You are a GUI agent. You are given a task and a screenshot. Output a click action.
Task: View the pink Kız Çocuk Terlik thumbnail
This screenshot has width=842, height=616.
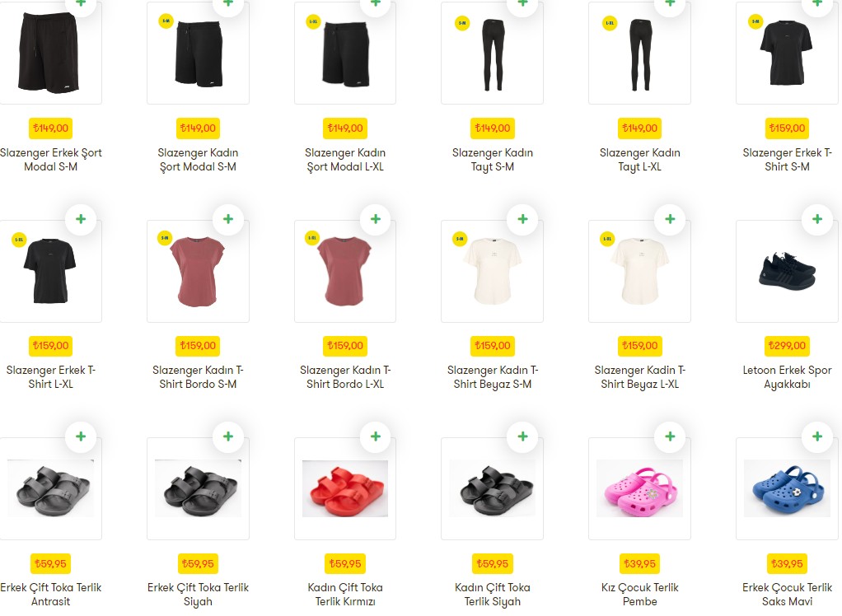(639, 489)
